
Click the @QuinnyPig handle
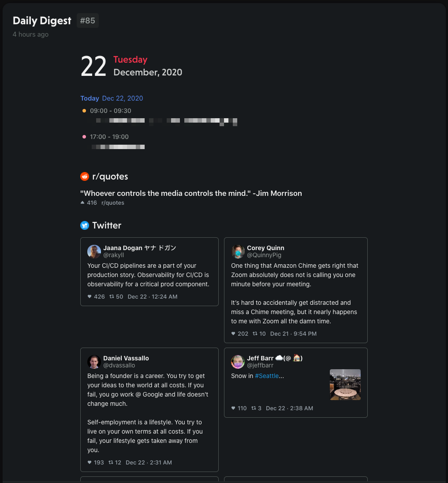pos(264,255)
